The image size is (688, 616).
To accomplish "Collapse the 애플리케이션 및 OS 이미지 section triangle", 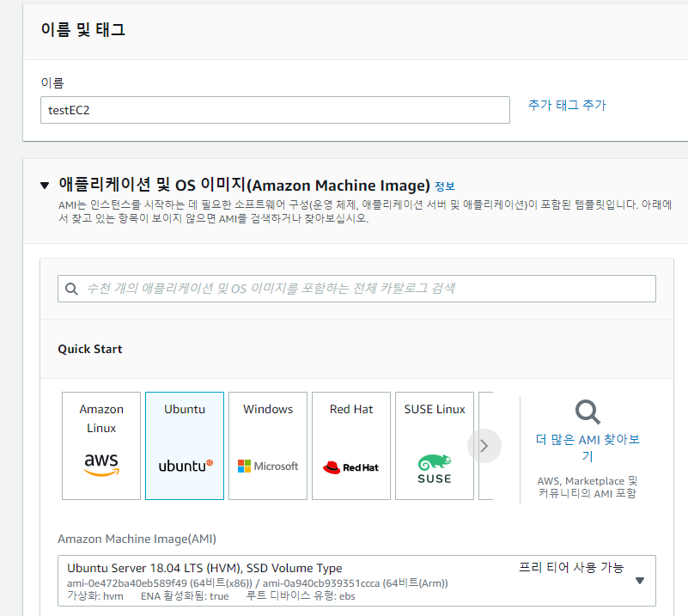I will [45, 186].
